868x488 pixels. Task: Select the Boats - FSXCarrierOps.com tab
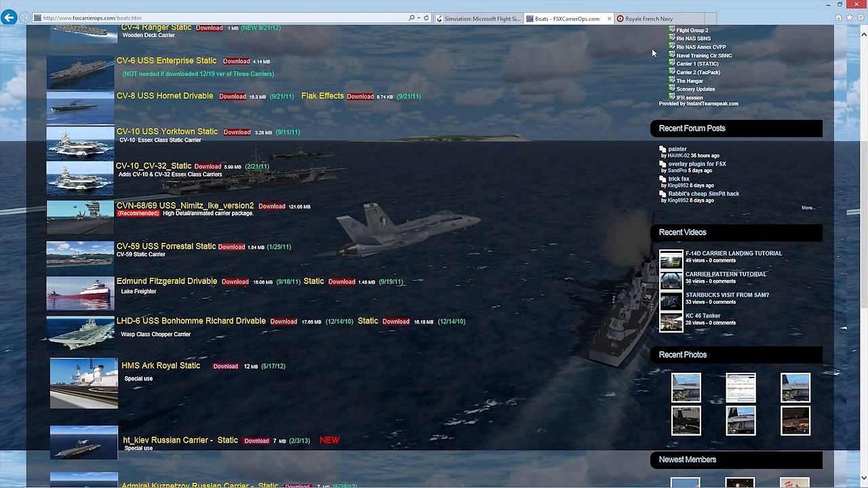click(x=567, y=19)
